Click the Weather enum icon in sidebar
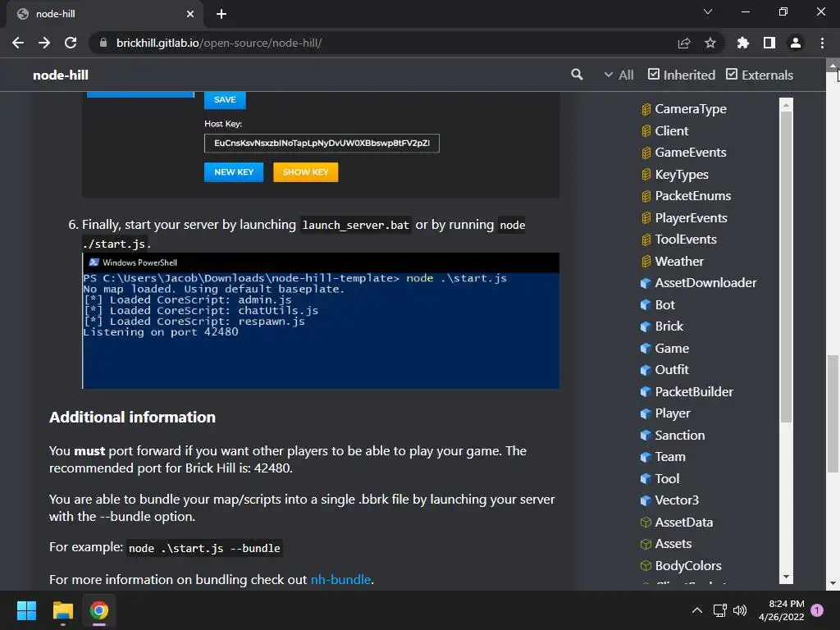This screenshot has height=630, width=840. (646, 262)
